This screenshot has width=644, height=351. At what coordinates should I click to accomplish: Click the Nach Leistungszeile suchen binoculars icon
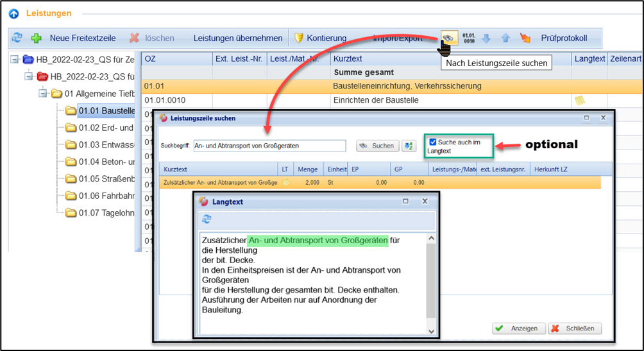[x=448, y=38]
